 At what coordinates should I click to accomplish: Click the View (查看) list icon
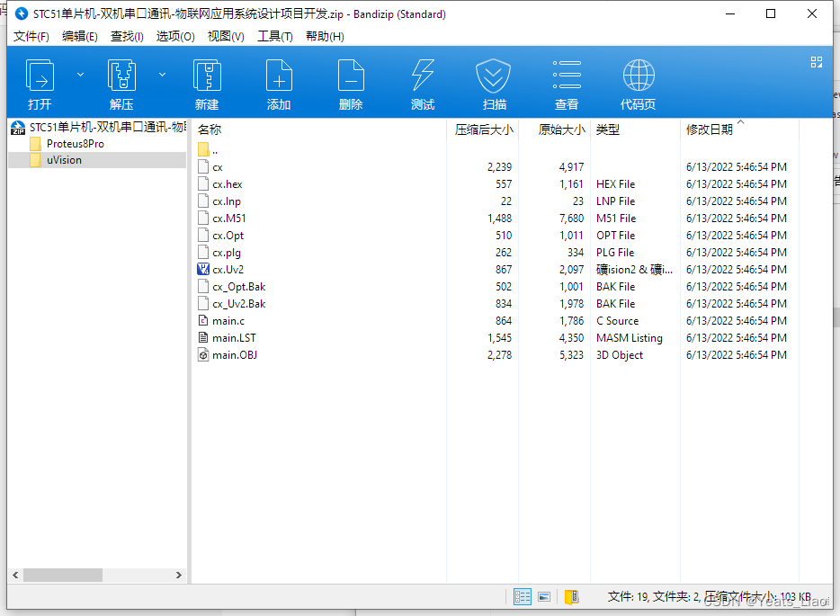(x=567, y=75)
